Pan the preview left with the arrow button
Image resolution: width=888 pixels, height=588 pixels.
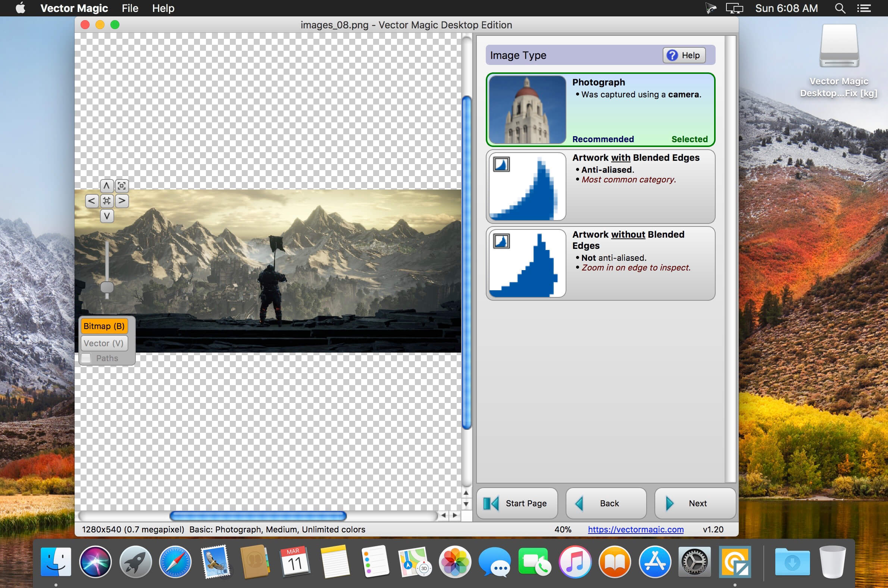point(91,201)
